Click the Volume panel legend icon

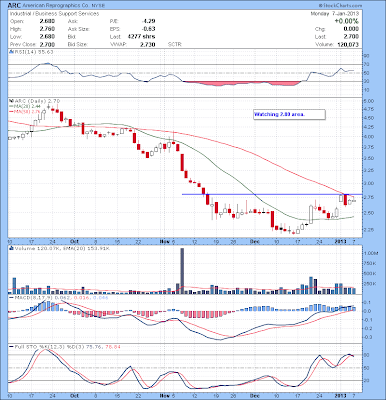click(x=11, y=248)
